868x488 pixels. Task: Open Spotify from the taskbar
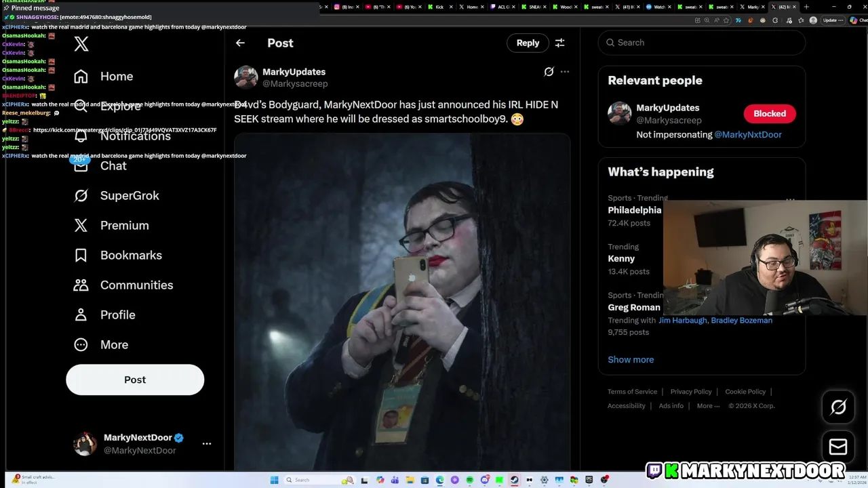coord(469,480)
